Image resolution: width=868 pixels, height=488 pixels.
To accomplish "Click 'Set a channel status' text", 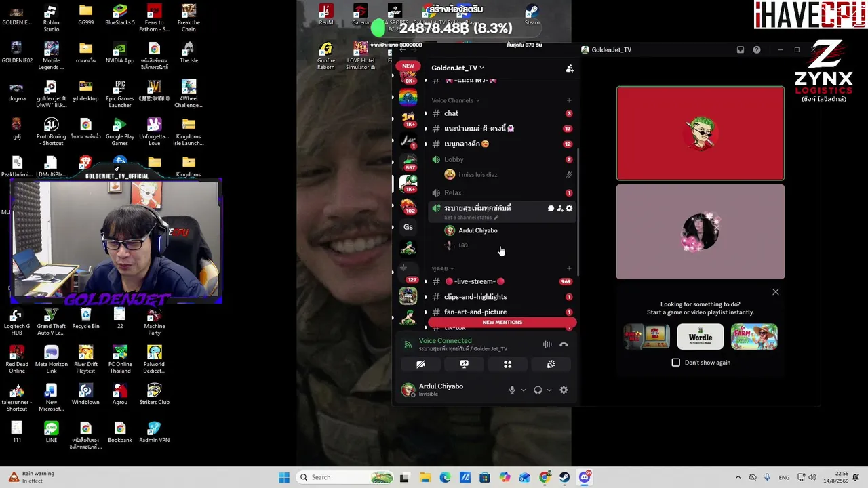I will point(468,218).
